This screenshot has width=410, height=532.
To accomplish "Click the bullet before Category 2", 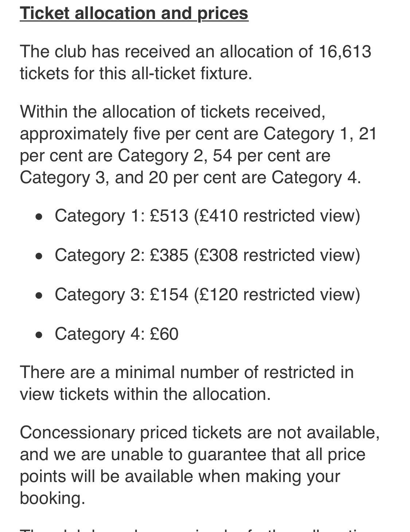I will click(x=39, y=257).
